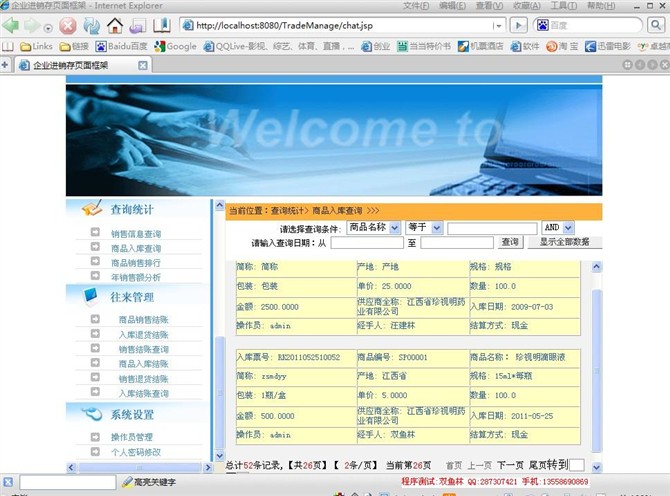Open 商品入库结账 in sidebar
Viewport: 670px width, 496px height.
[x=144, y=364]
